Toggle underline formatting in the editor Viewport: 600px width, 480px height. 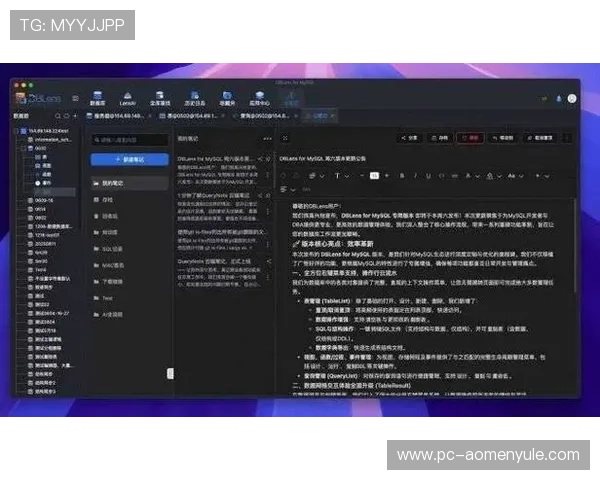pos(428,176)
